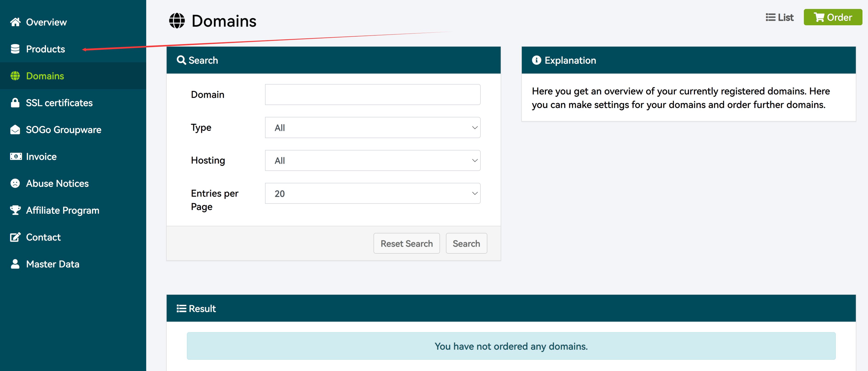Open Entries per Page dropdown
Viewport: 868px width, 371px height.
[373, 193]
